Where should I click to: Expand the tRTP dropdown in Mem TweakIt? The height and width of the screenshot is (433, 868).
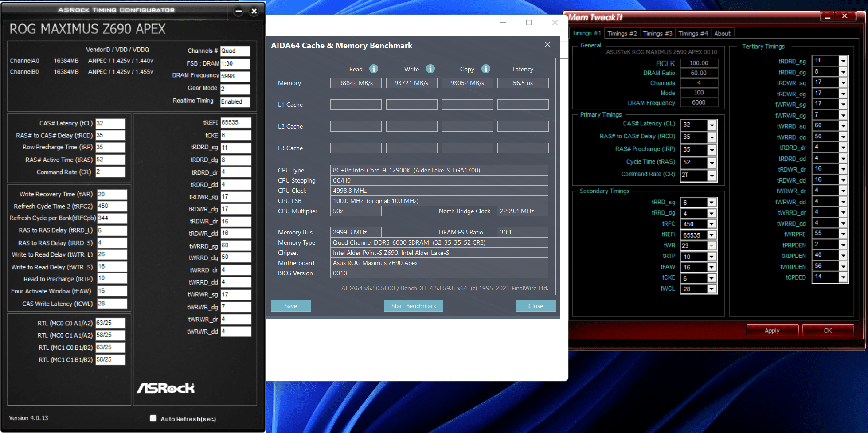(712, 257)
